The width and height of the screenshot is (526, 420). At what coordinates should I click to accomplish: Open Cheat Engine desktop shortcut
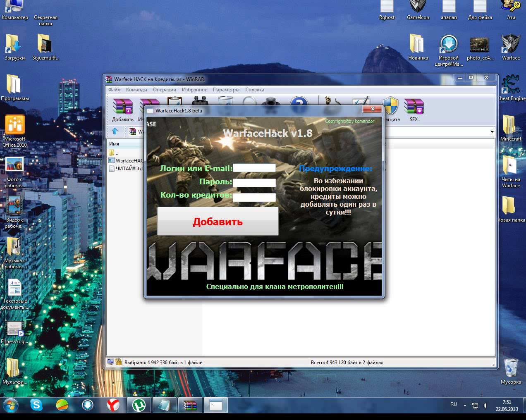pyautogui.click(x=511, y=87)
